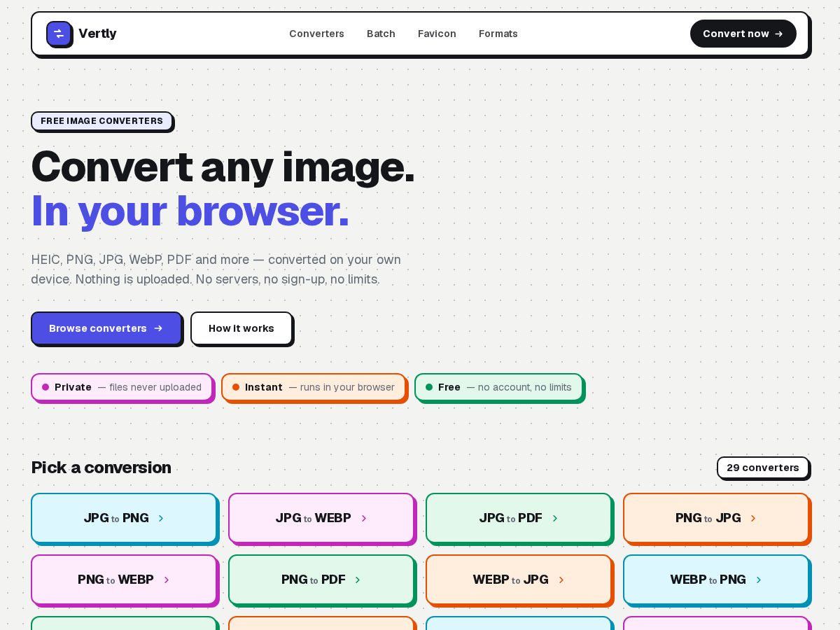Click the Free no account pill

[498, 387]
